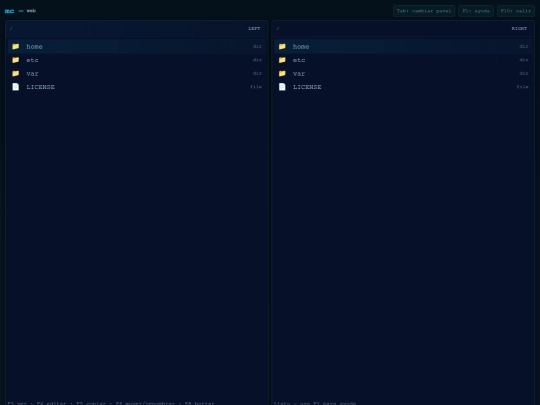Click the etc folder icon in right panel
Screen dimensions: 540x405
pyautogui.click(x=282, y=60)
